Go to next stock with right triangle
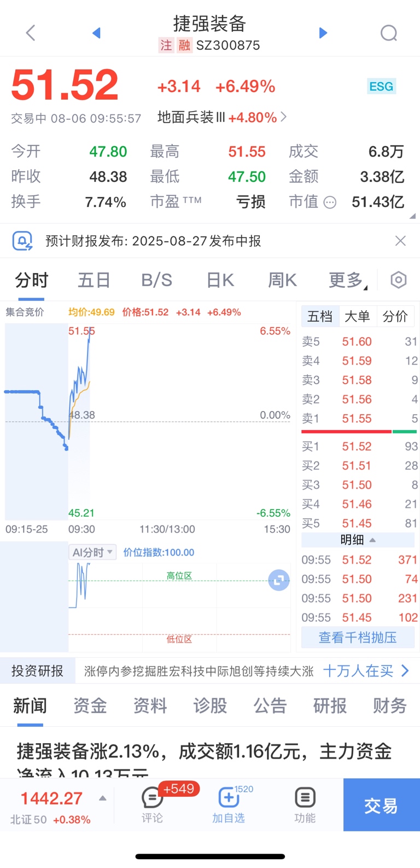 [x=323, y=33]
